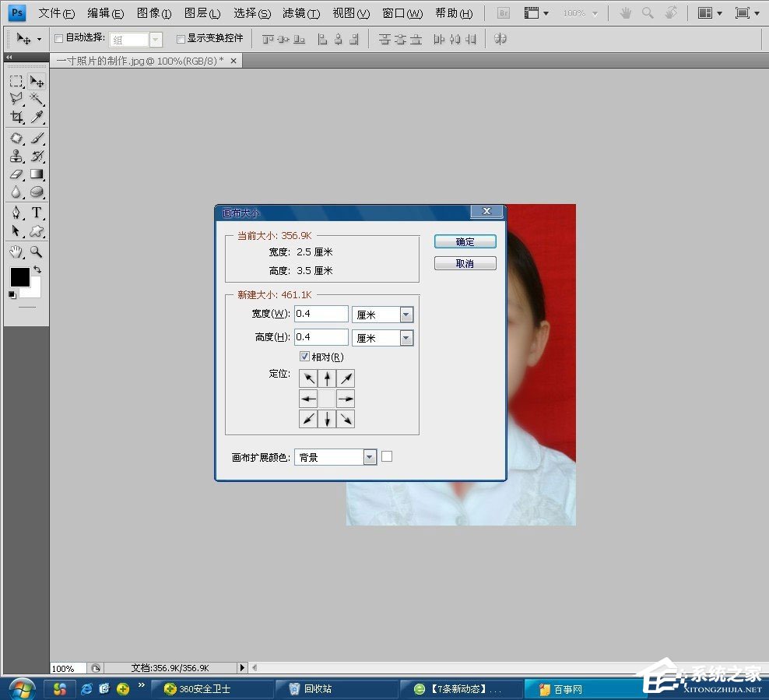The image size is (769, 700).
Task: Open the height unit dropdown
Action: [406, 338]
